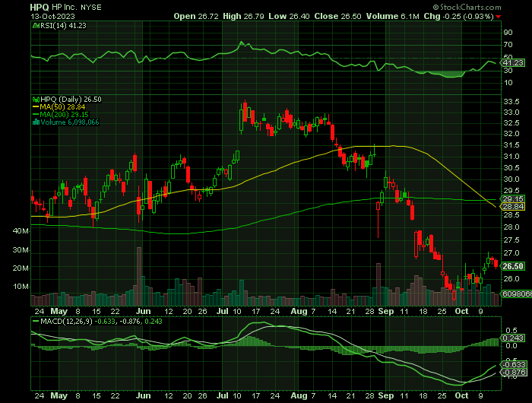Select the '13-Oct-2023' date label
The image size is (532, 403).
pyautogui.click(x=52, y=16)
